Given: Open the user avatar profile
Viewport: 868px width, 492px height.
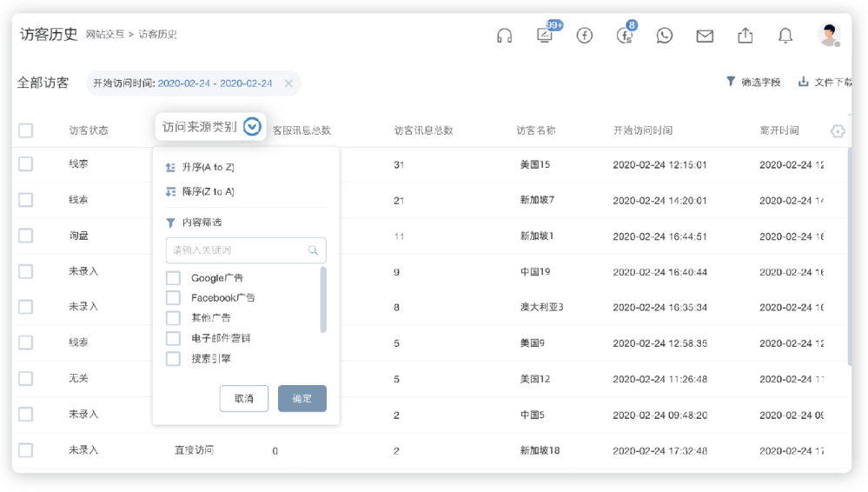Looking at the screenshot, I should [x=829, y=35].
